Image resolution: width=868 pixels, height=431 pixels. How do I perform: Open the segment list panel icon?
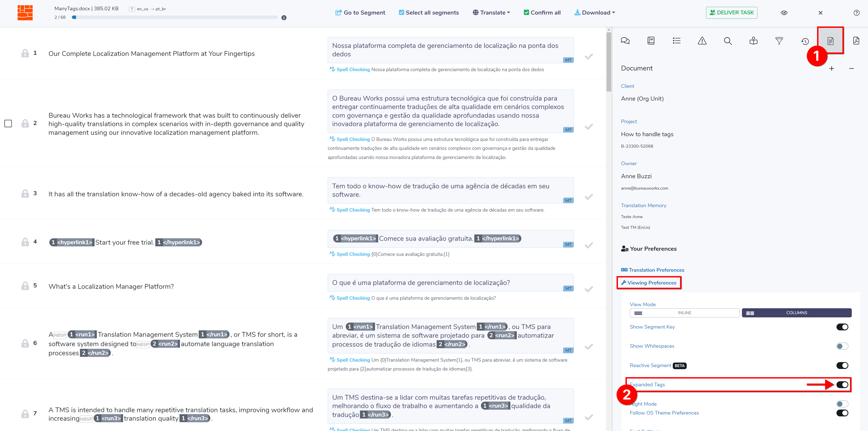[x=676, y=41]
